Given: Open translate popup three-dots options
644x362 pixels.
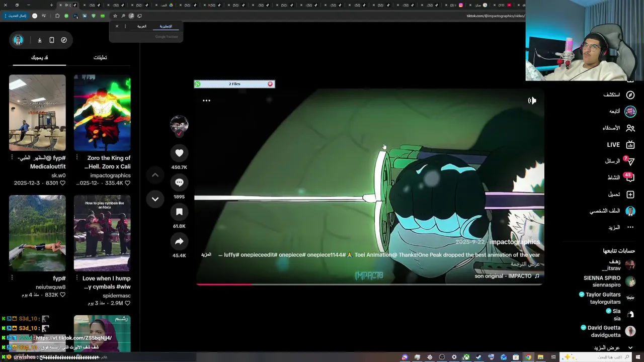Looking at the screenshot, I should (125, 26).
